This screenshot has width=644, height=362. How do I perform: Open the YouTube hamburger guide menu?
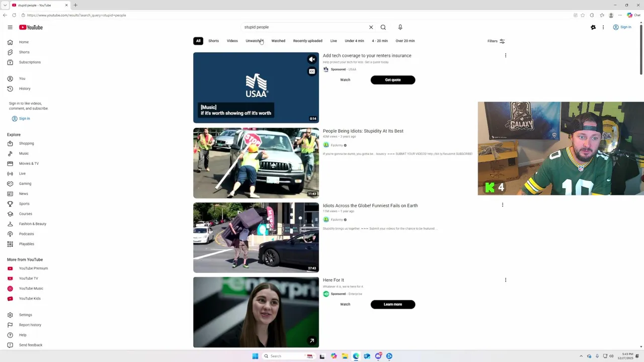coord(10,27)
